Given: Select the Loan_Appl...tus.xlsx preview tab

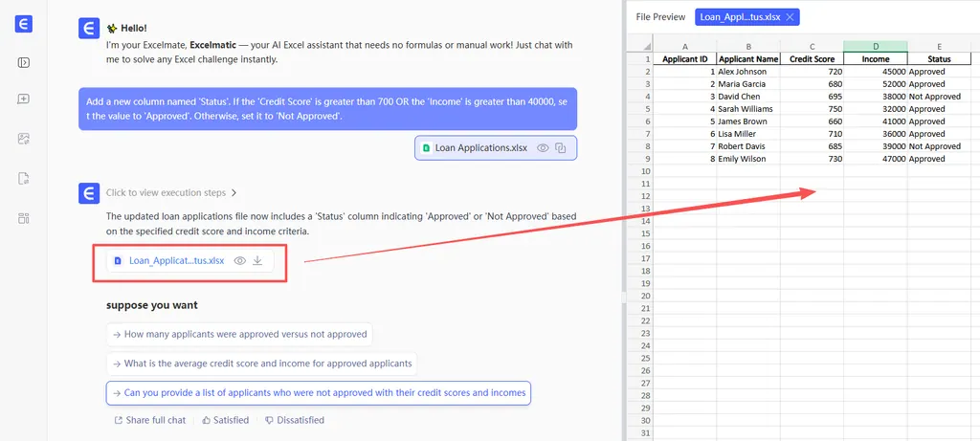Looking at the screenshot, I should coord(738,17).
